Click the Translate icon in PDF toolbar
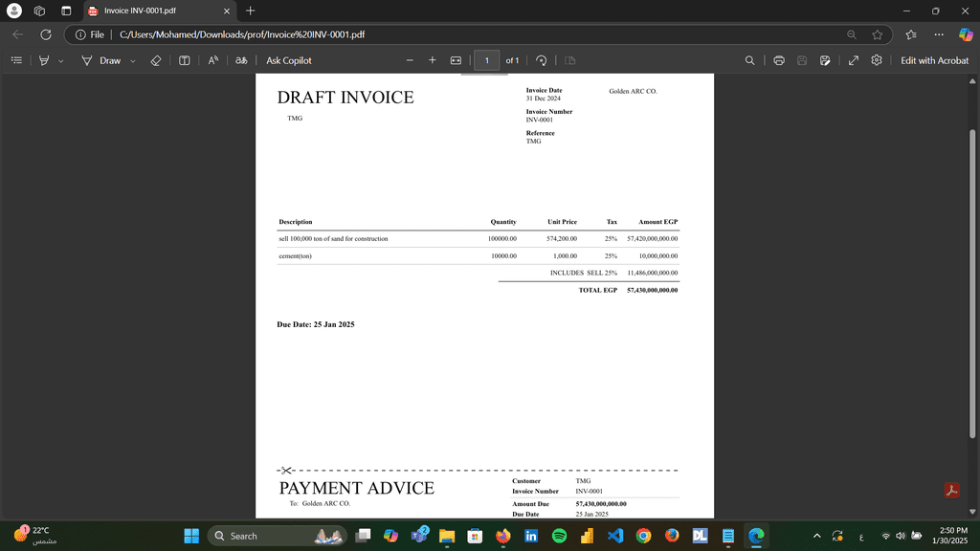The height and width of the screenshot is (551, 980). [x=241, y=60]
